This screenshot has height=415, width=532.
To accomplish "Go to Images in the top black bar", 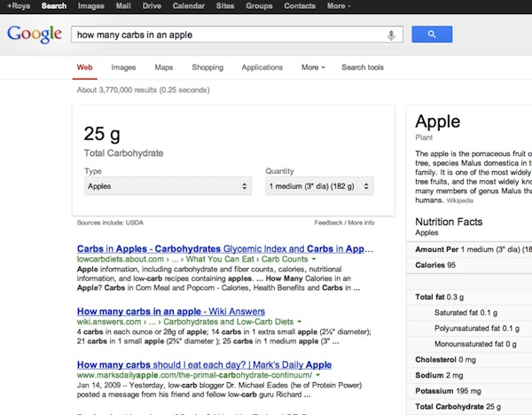I will point(91,6).
